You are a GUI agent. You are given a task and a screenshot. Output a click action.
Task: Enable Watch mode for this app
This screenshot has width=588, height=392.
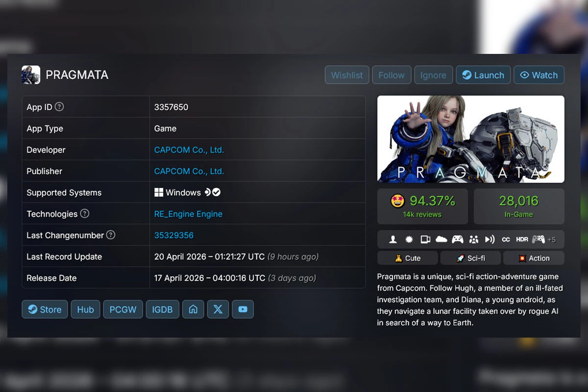point(539,75)
